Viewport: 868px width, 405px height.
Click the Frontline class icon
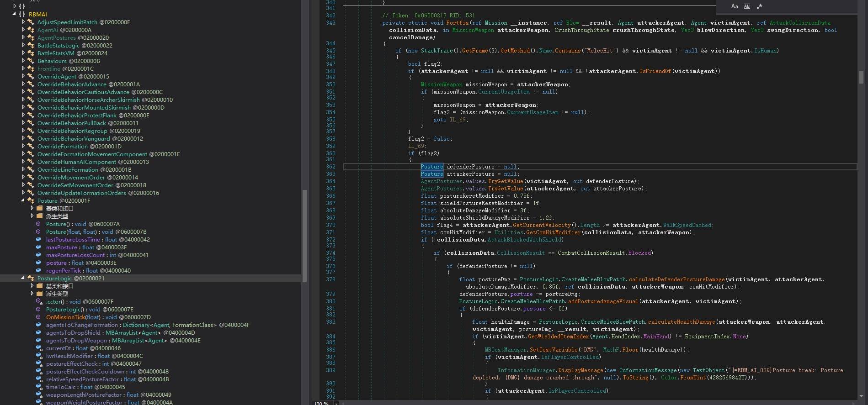(31, 68)
